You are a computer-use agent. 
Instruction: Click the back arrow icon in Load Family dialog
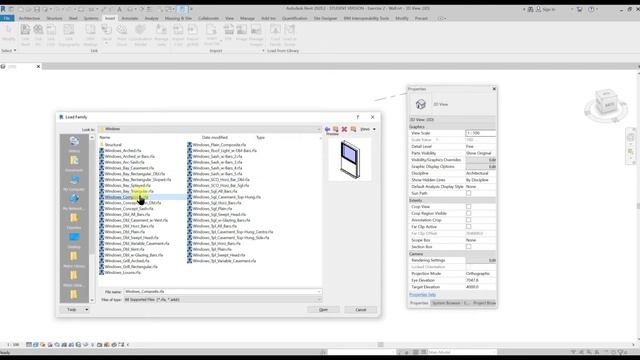tap(327, 129)
